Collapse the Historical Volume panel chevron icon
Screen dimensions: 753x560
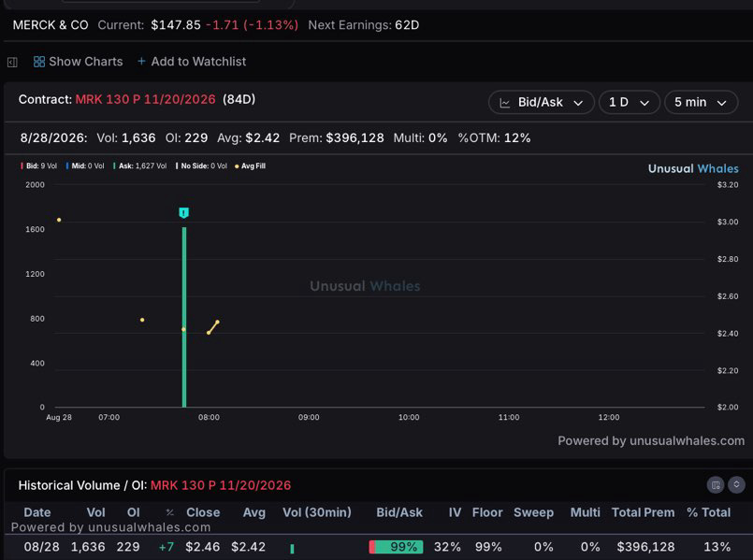736,484
